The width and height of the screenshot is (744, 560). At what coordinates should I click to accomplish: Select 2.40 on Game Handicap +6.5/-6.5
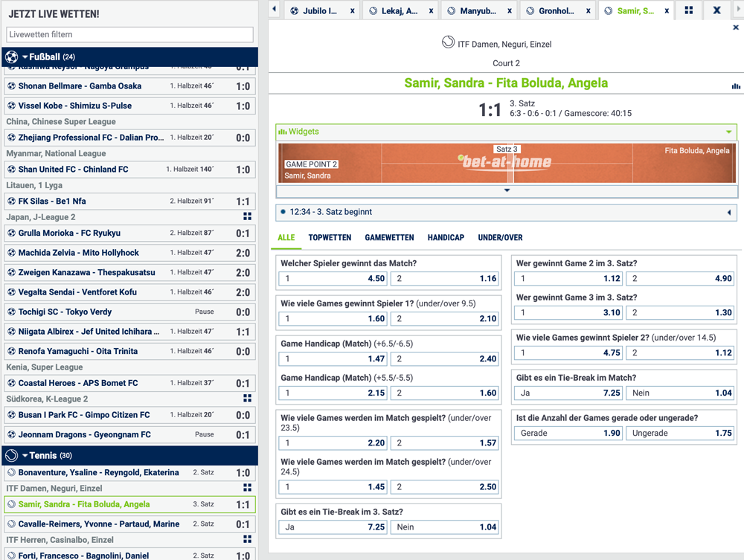click(x=445, y=358)
